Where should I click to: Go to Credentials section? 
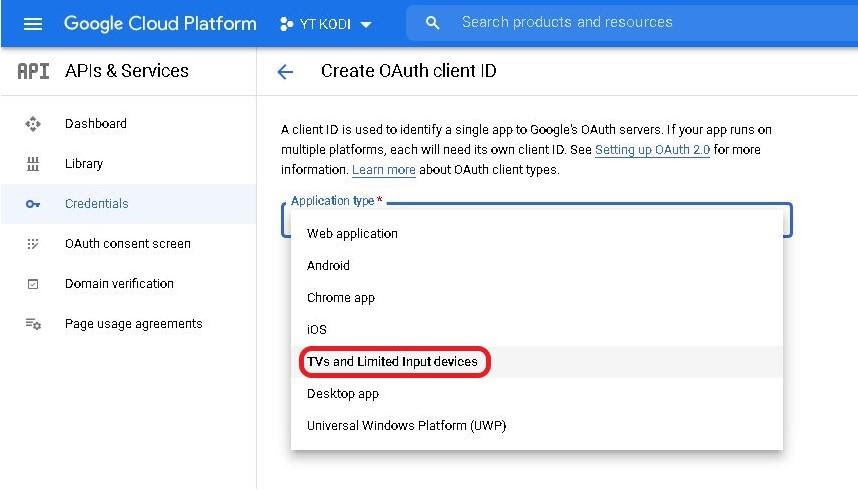coord(129,204)
